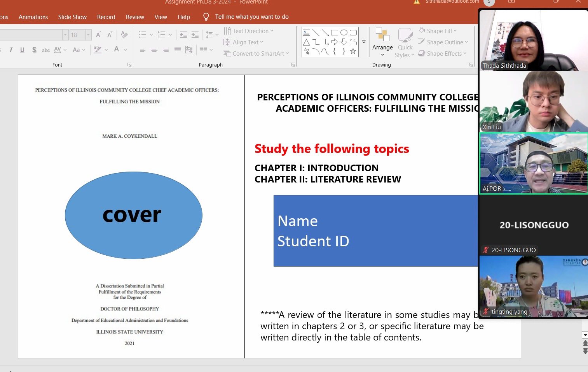Open the Help tab
588x372 pixels.
click(184, 17)
